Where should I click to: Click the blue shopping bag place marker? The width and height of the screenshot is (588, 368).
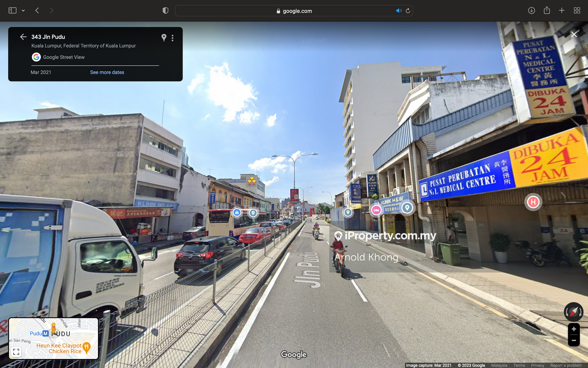tap(237, 212)
